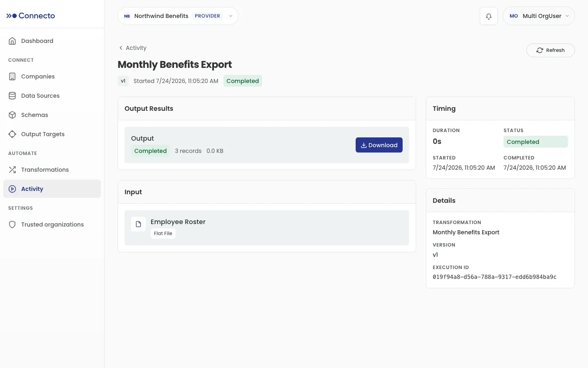Click the Data Sources database icon
The width and height of the screenshot is (588, 368).
coord(12,96)
